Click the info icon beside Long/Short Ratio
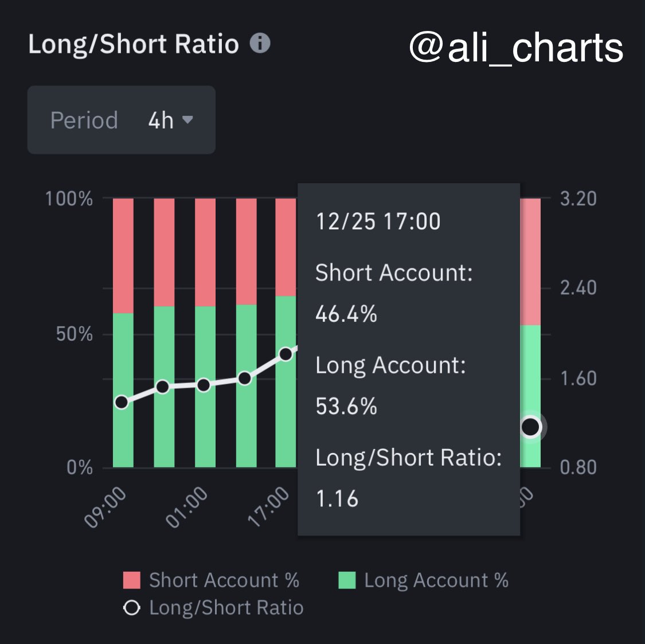Viewport: 645px width, 644px height. click(x=260, y=44)
